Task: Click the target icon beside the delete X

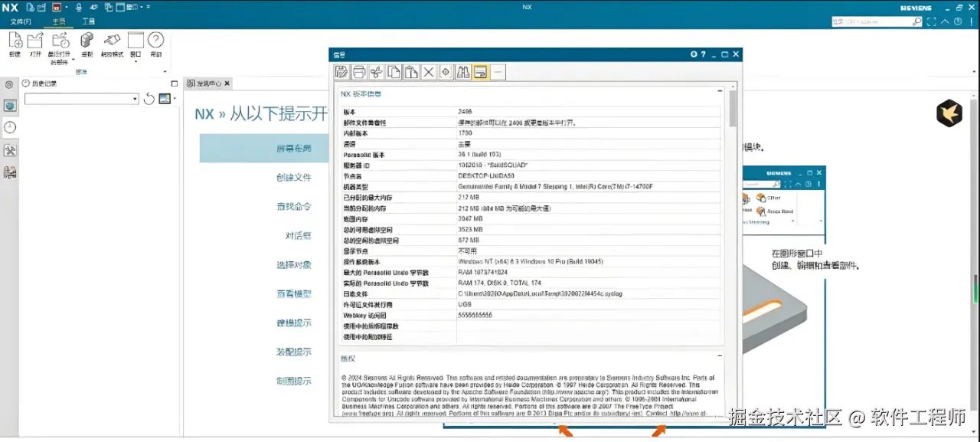Action: (446, 72)
